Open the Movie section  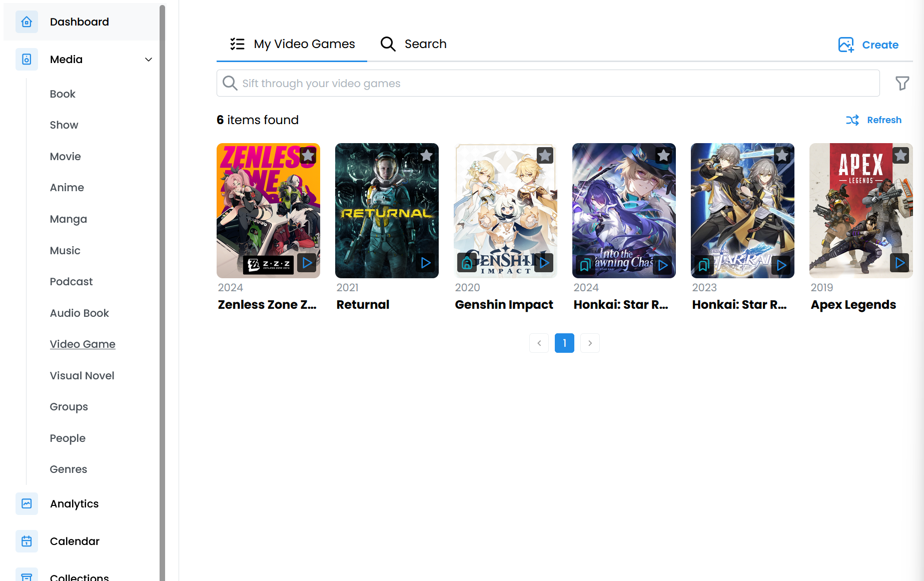tap(65, 157)
